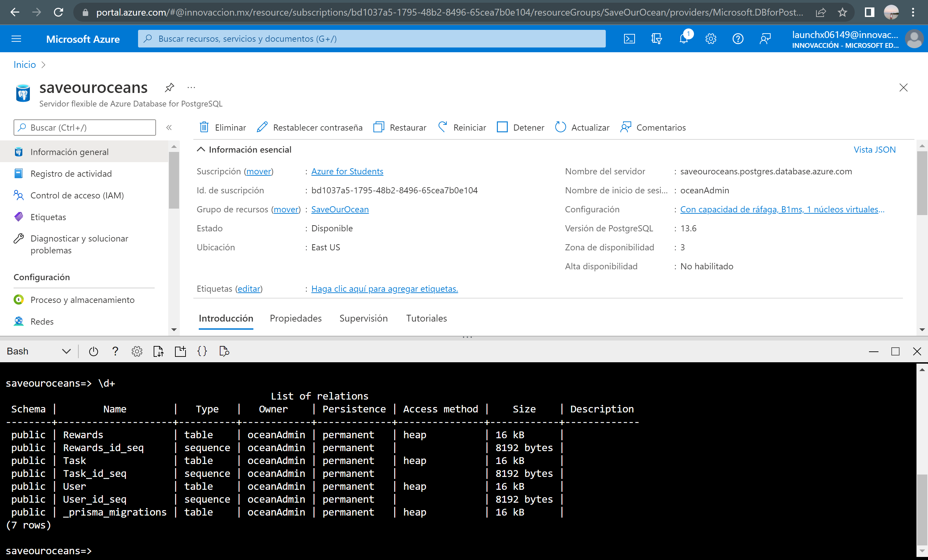Switch to the Propiedades tab
This screenshot has width=928, height=560.
[295, 318]
